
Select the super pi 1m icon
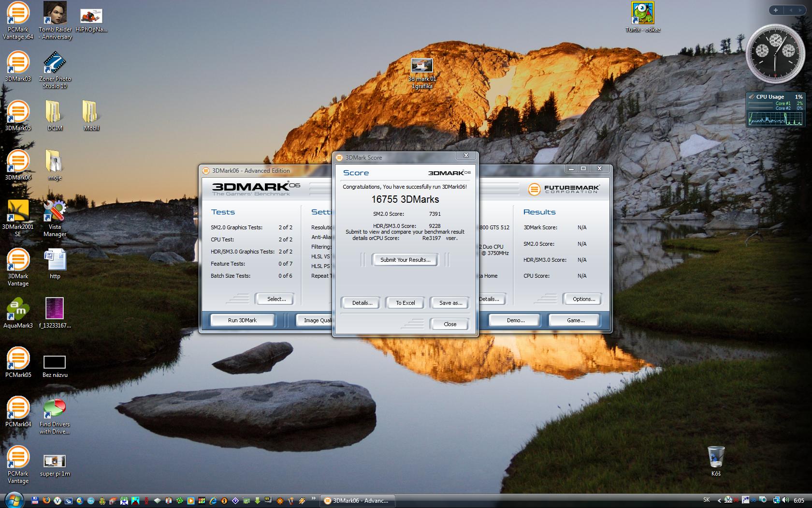coord(55,466)
